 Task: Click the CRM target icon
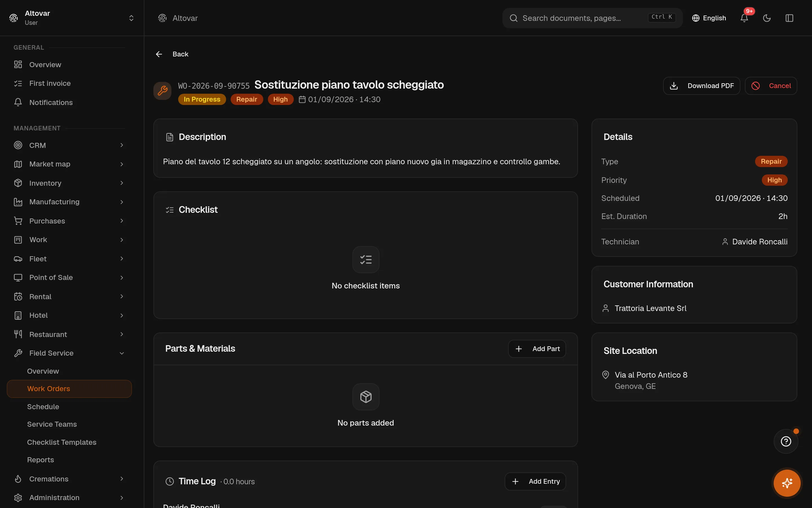tap(18, 145)
